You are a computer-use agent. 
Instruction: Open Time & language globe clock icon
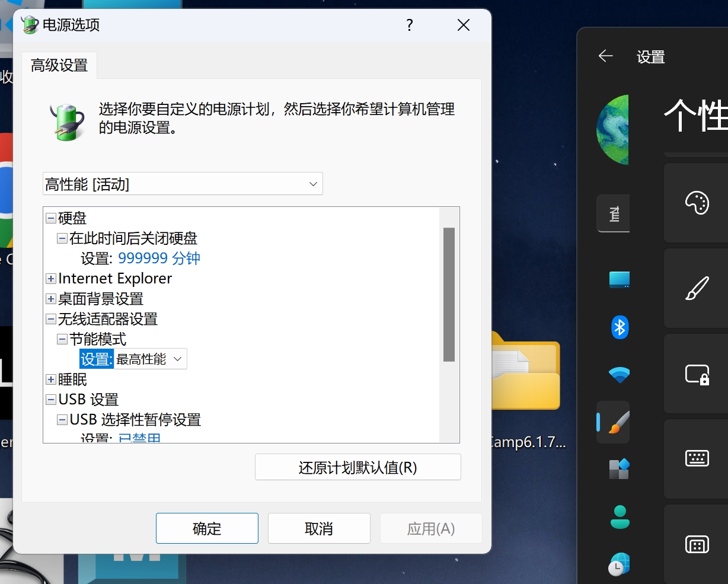(x=620, y=563)
